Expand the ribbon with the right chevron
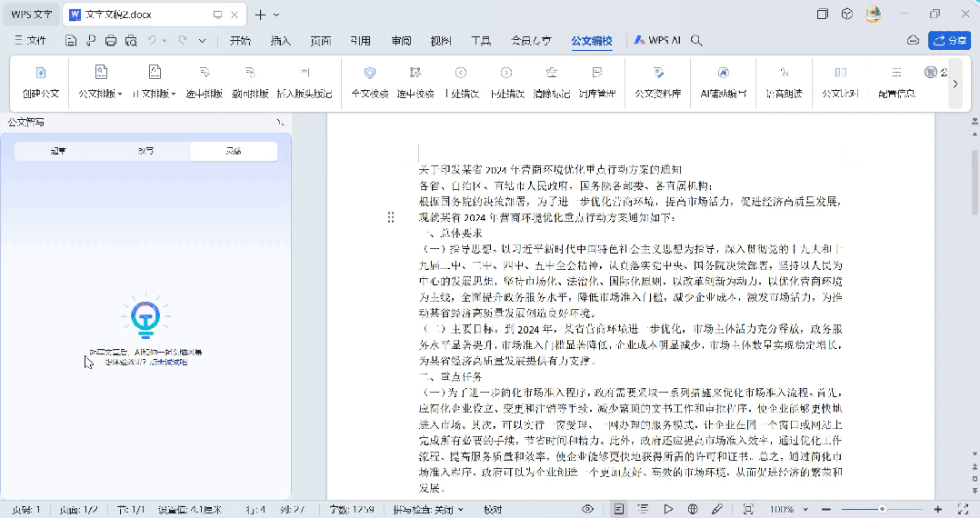 click(955, 83)
